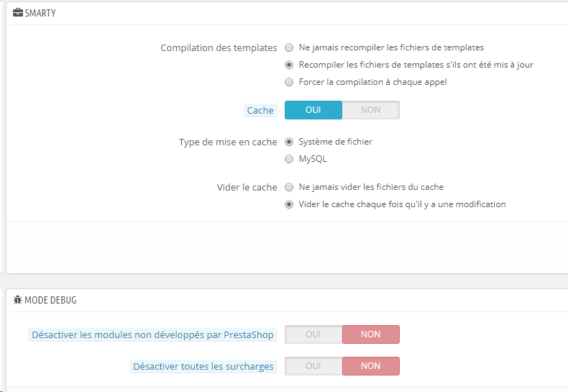The image size is (568, 392).
Task: Enable OUI for Désactiver modules non développés
Action: (x=313, y=334)
